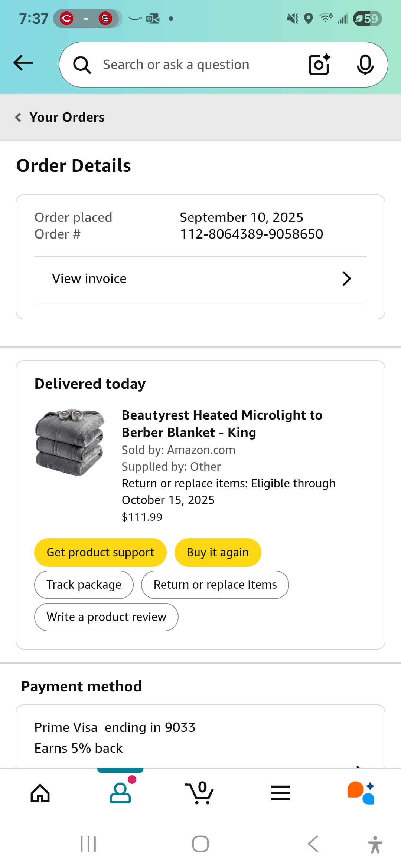
Task: Tap the accessibility figure icon
Action: pos(375,845)
